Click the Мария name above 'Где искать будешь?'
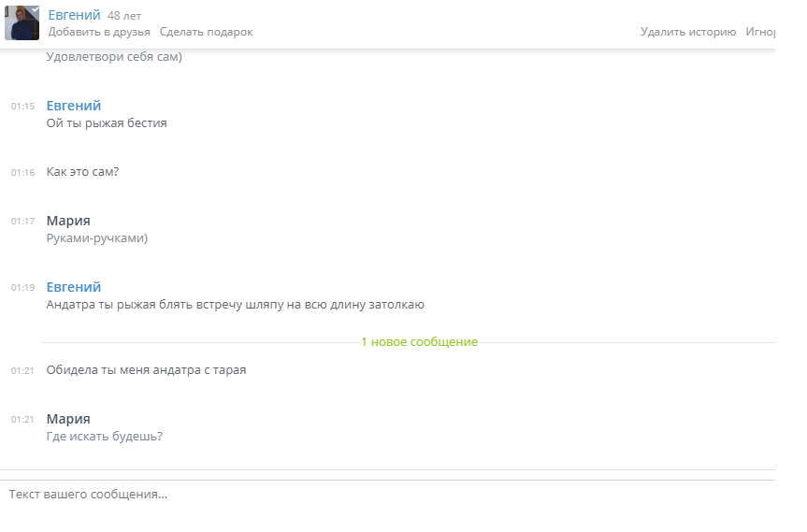807x532 pixels. click(68, 419)
